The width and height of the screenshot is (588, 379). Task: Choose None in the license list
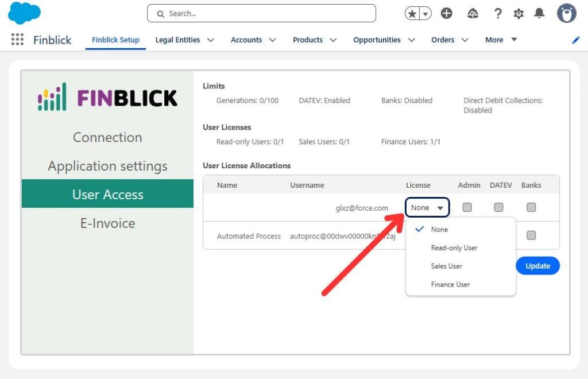(461, 230)
